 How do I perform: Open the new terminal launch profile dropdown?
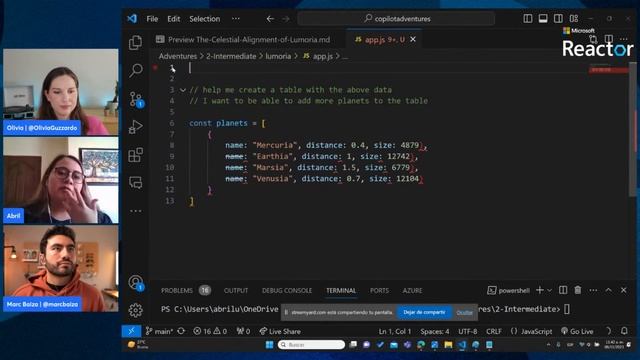click(x=549, y=290)
